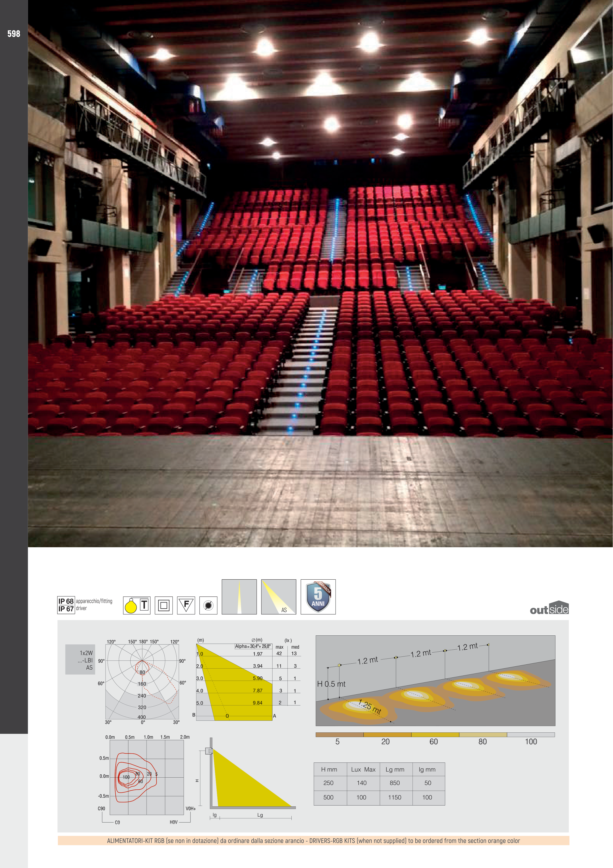Click the AS asymmetric beam icon
This screenshot has width=613, height=868.
click(279, 597)
